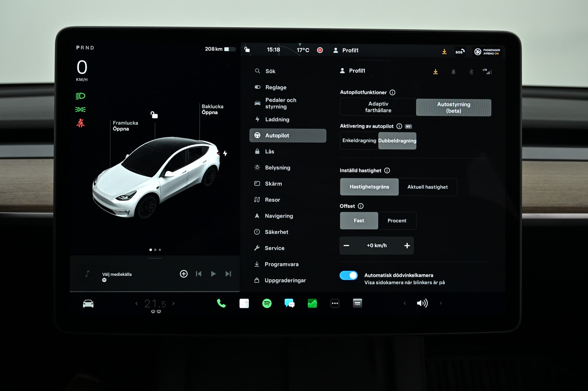
Task: Tap the software download icon beside Profil1
Action: (x=435, y=71)
